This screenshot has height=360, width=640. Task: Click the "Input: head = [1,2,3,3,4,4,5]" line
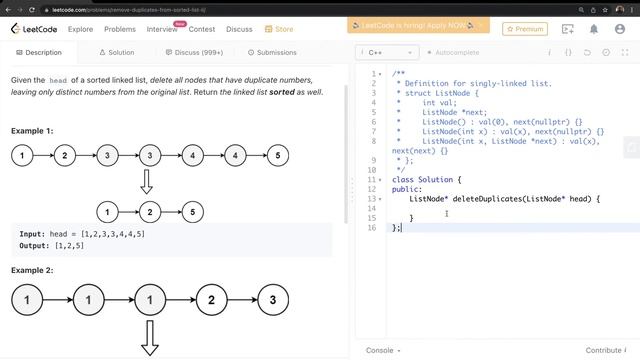[x=82, y=234]
